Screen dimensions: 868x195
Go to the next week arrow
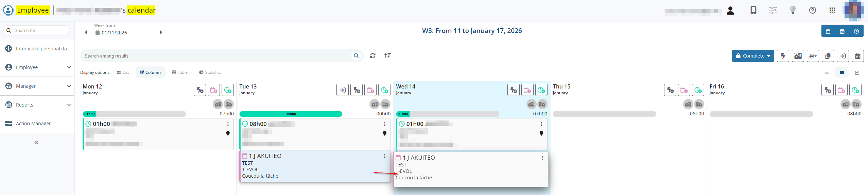(161, 32)
